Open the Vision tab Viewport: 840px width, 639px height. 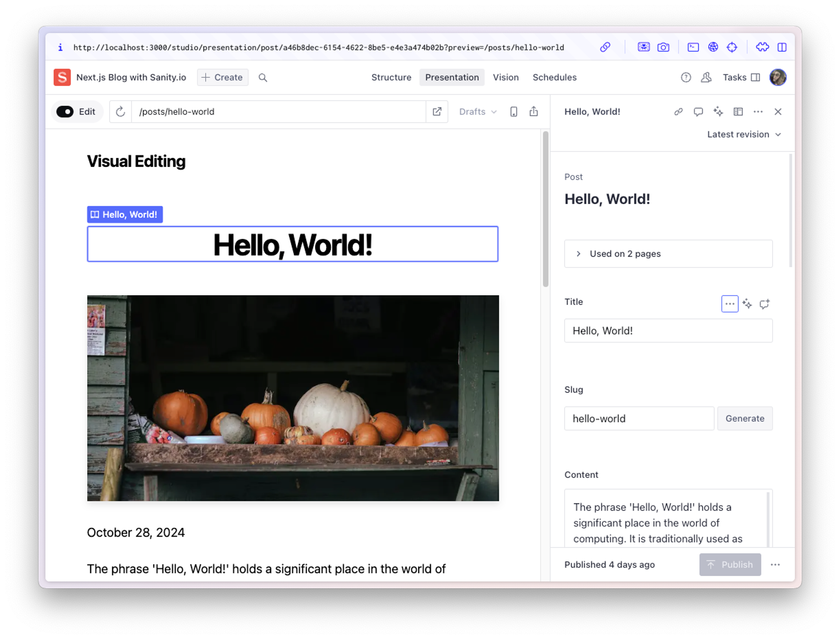pos(505,77)
